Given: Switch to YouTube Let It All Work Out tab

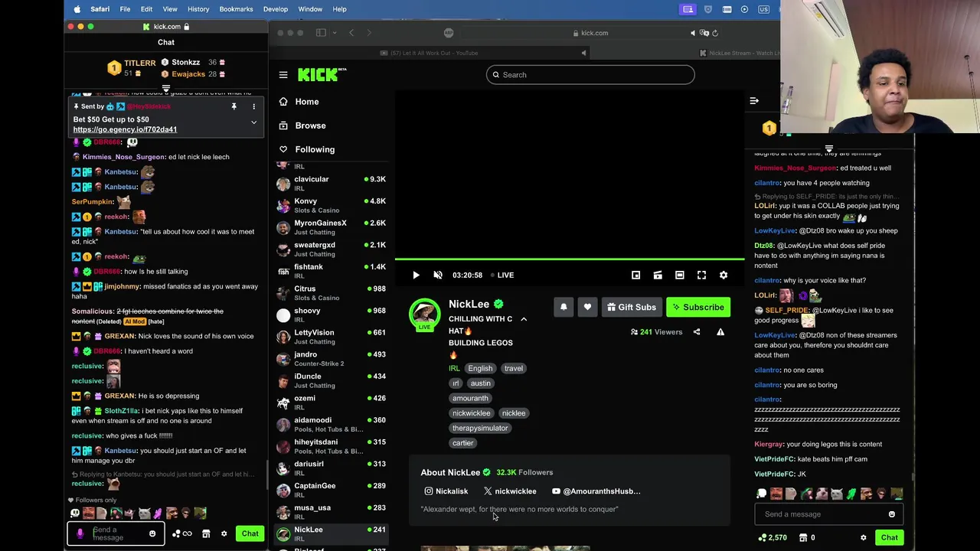Looking at the screenshot, I should click(433, 53).
